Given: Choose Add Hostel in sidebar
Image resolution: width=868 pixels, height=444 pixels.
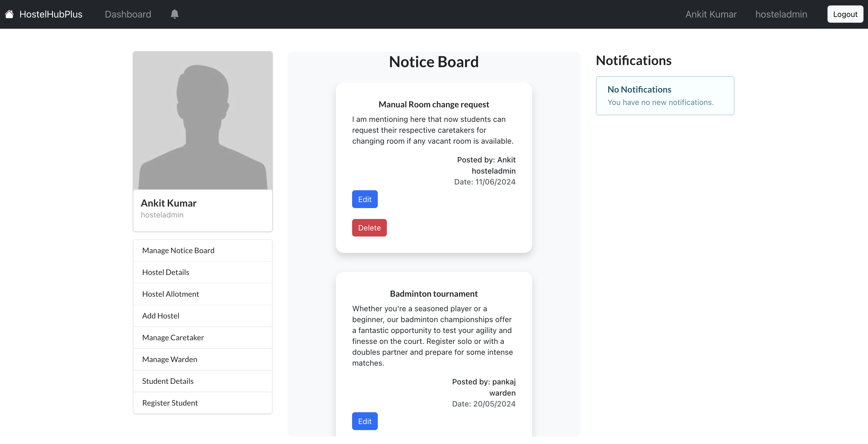Looking at the screenshot, I should pyautogui.click(x=160, y=315).
